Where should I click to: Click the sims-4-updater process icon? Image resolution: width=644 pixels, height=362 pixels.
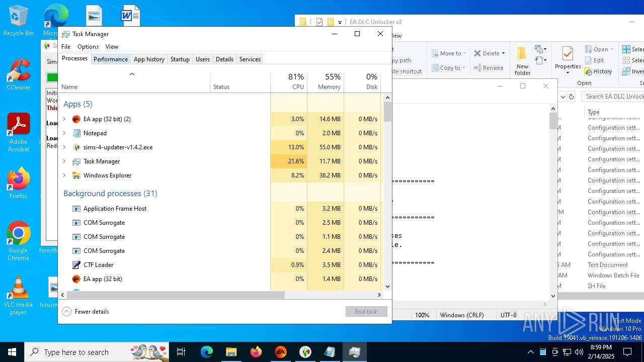click(76, 147)
